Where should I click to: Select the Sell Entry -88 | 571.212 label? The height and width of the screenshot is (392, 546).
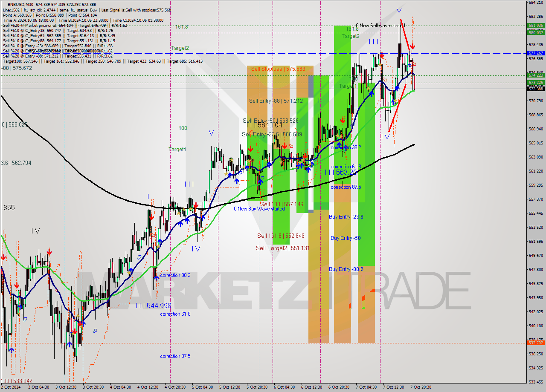[276, 101]
